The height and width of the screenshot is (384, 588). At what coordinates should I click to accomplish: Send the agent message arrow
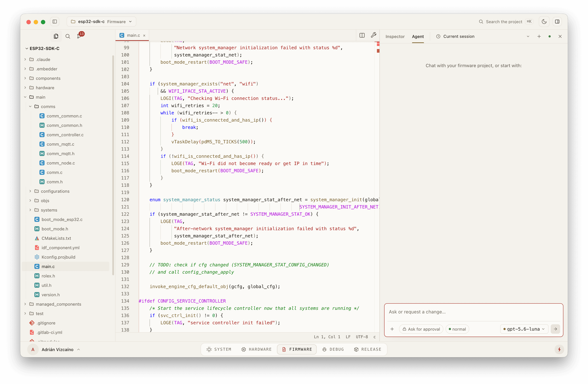click(x=555, y=329)
